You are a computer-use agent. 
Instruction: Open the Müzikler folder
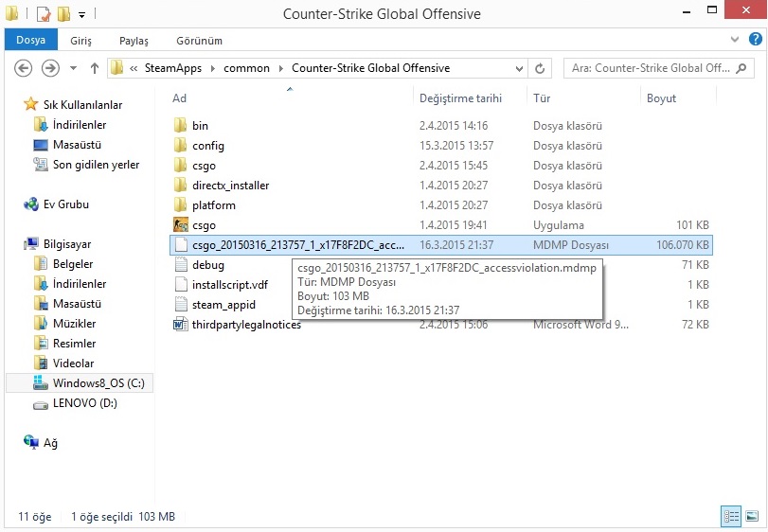click(75, 324)
